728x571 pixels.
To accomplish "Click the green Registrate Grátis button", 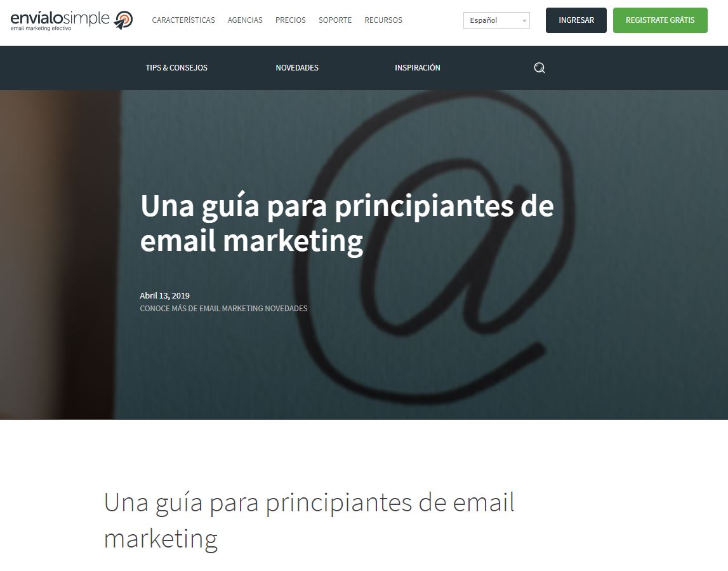I will click(x=660, y=20).
